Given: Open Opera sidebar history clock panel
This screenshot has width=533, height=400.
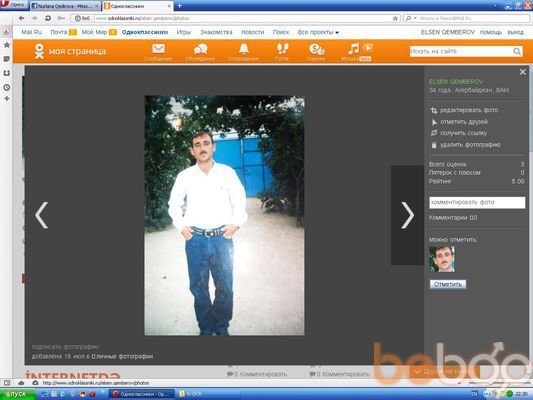Looking at the screenshot, I should coord(6,87).
